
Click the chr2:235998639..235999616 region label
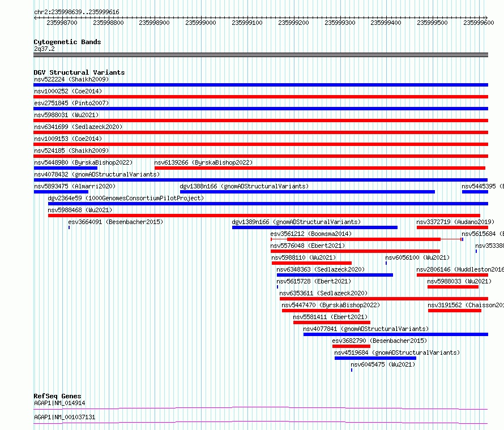pos(76,12)
